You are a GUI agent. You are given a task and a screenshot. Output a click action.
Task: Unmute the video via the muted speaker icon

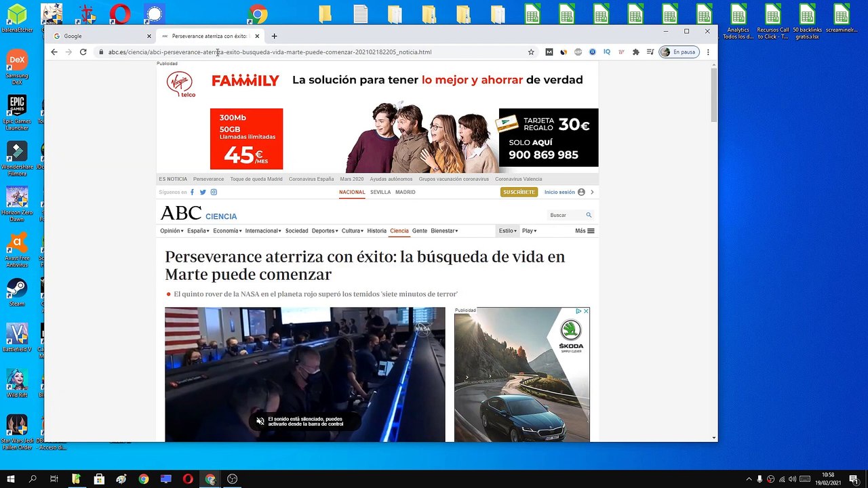coord(260,422)
